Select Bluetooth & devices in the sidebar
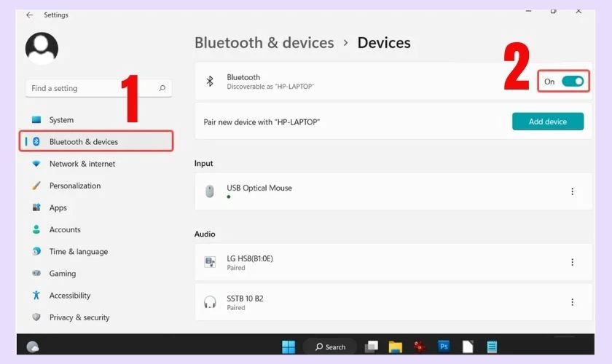This screenshot has width=612, height=364. (x=96, y=142)
